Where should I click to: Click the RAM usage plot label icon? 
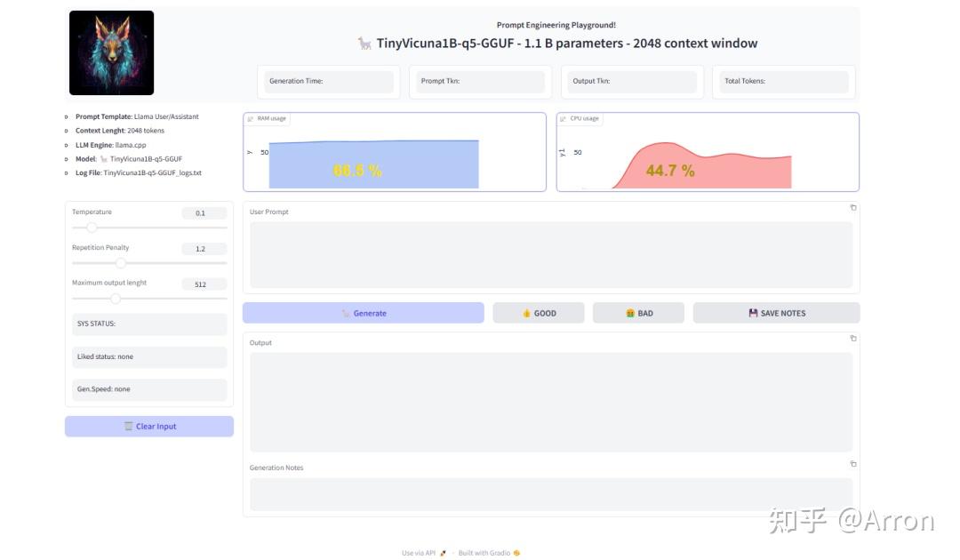(x=251, y=118)
